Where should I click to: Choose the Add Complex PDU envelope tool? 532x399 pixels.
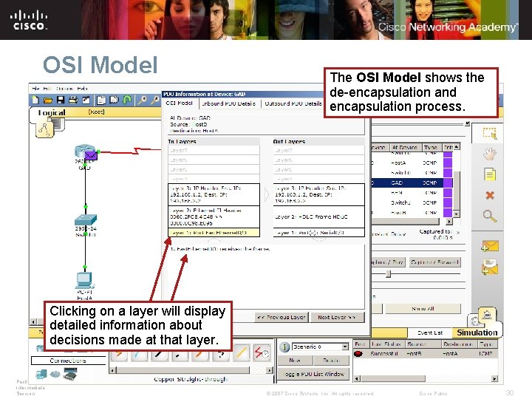click(489, 267)
